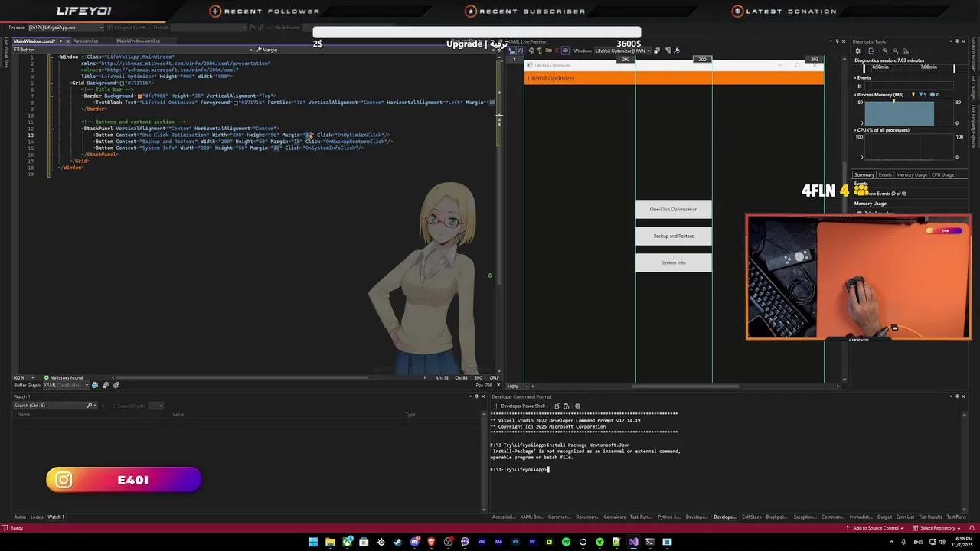Collapse the Grid element on line 5

click(52, 83)
